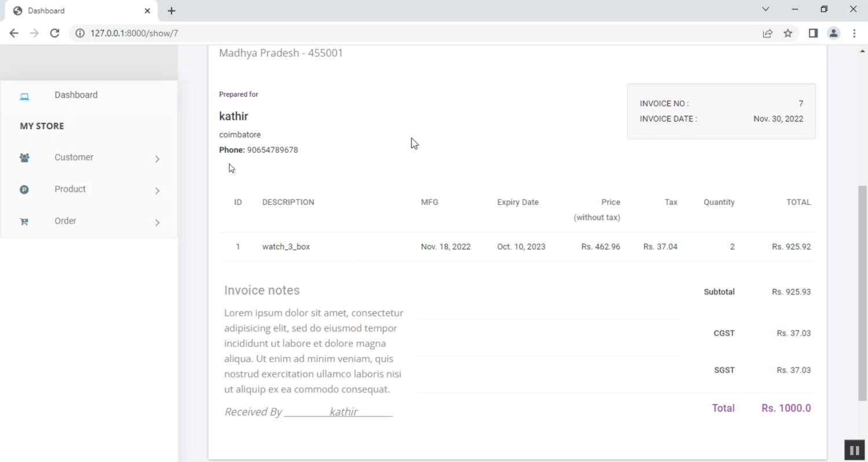Click the Product circle icon

click(x=24, y=189)
